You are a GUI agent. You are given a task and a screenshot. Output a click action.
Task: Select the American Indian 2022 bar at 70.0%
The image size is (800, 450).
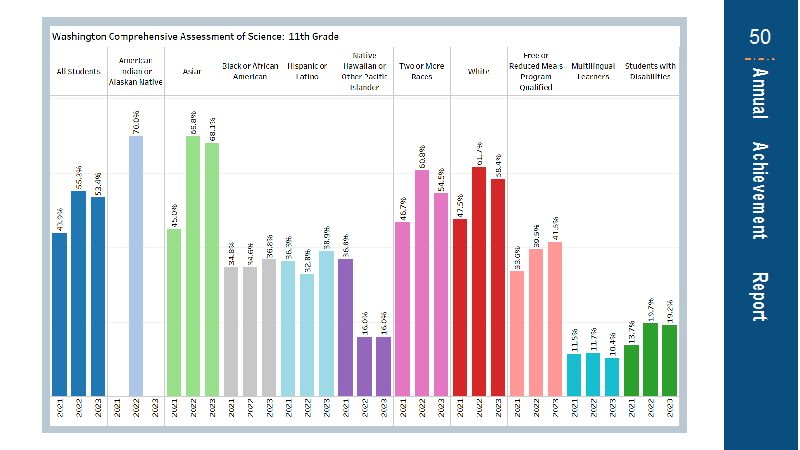tap(136, 266)
